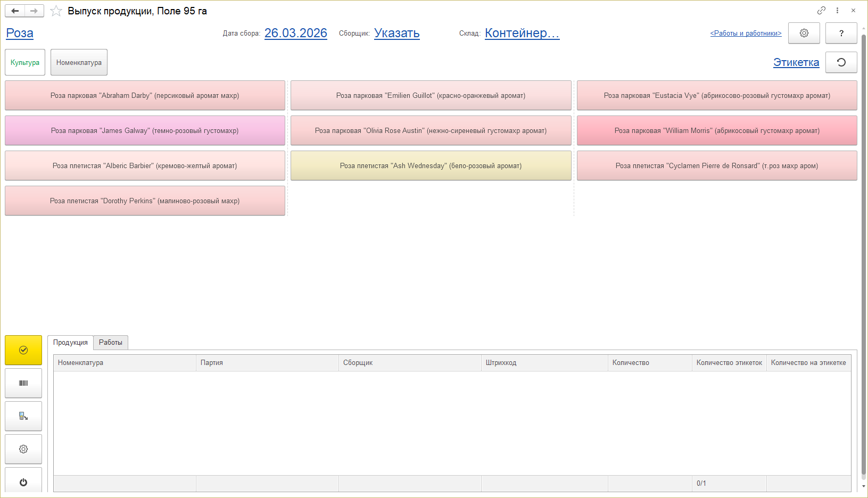This screenshot has height=498, width=868.
Task: Click the Сборщик column header
Action: [x=410, y=363]
